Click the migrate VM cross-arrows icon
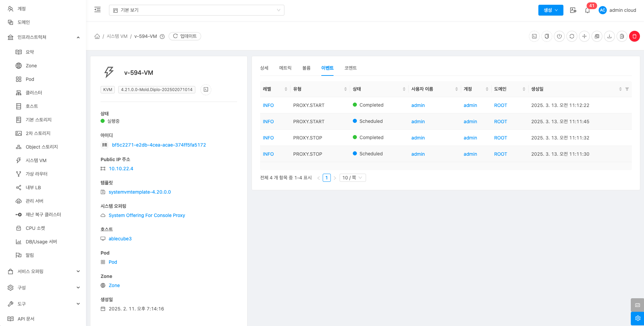This screenshot has width=644, height=326. [x=584, y=36]
